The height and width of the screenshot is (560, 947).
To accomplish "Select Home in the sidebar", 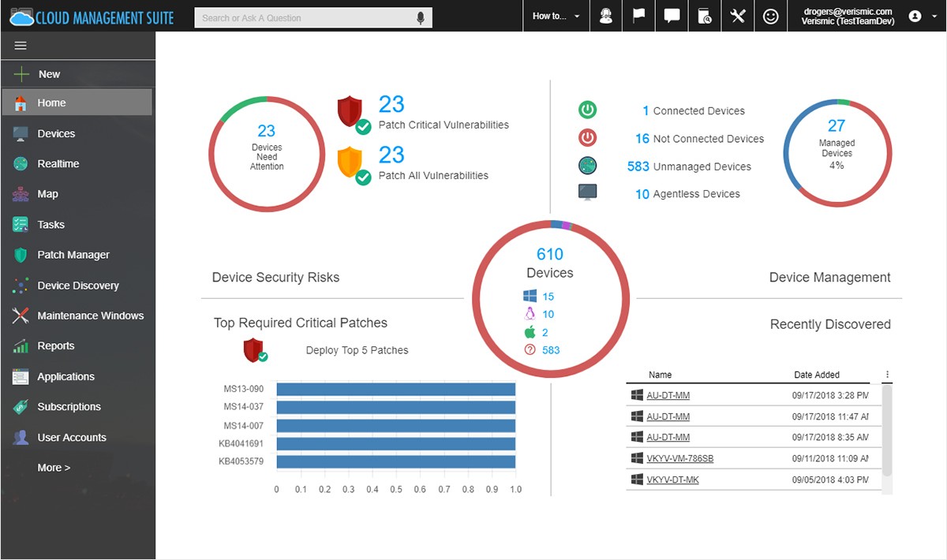I will pyautogui.click(x=77, y=103).
